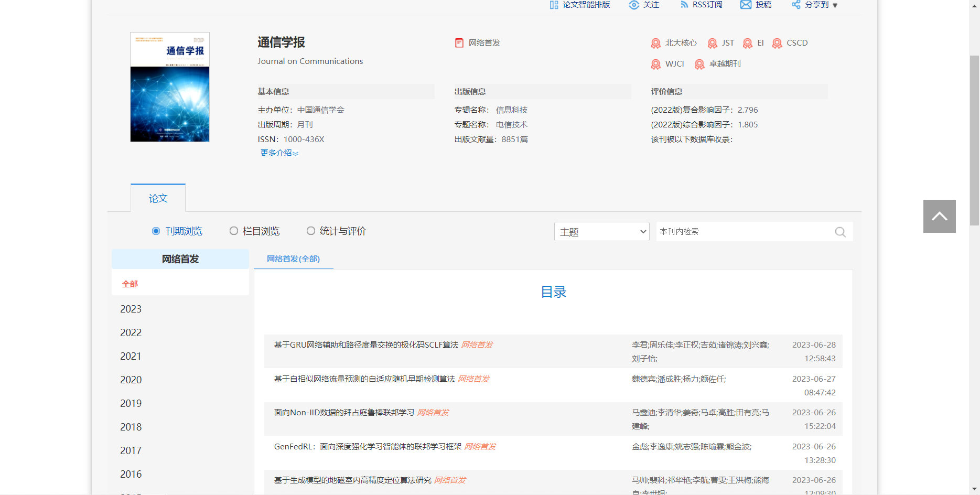Image resolution: width=980 pixels, height=495 pixels.
Task: Open article 基于GRU网络辅助和路径度量交换的极化码SCLF算法
Action: click(366, 345)
